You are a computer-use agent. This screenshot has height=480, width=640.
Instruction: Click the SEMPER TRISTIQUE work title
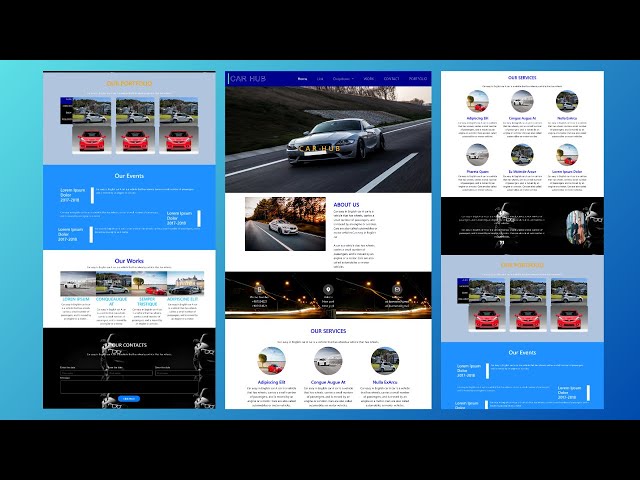pyautogui.click(x=147, y=302)
